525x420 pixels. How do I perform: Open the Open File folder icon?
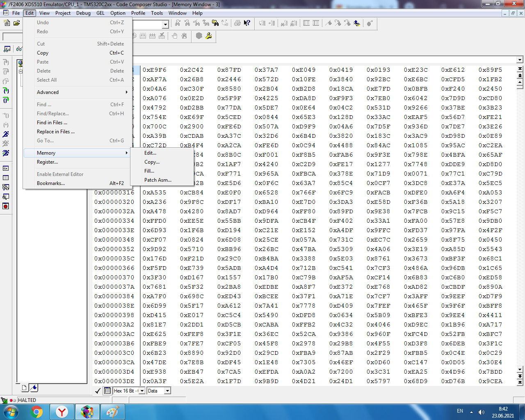[x=16, y=23]
